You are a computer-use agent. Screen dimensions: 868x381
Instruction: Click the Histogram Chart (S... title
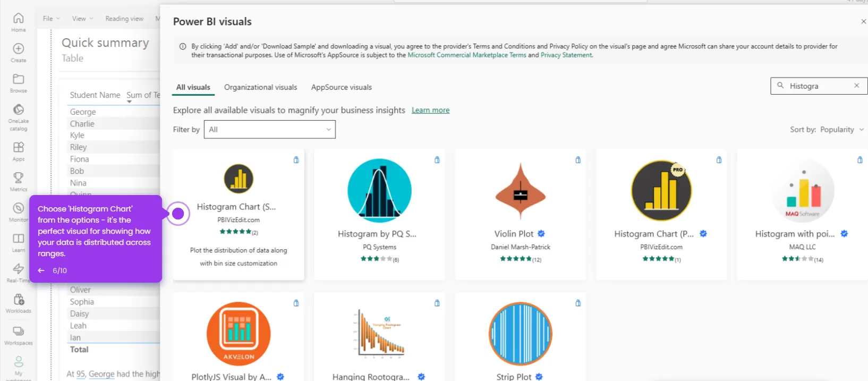pyautogui.click(x=236, y=207)
